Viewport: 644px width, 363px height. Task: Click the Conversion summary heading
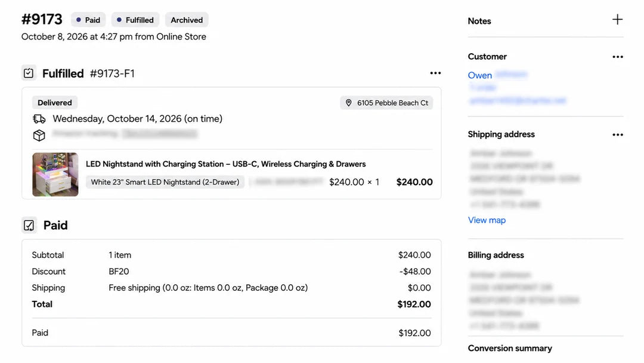[x=510, y=348]
